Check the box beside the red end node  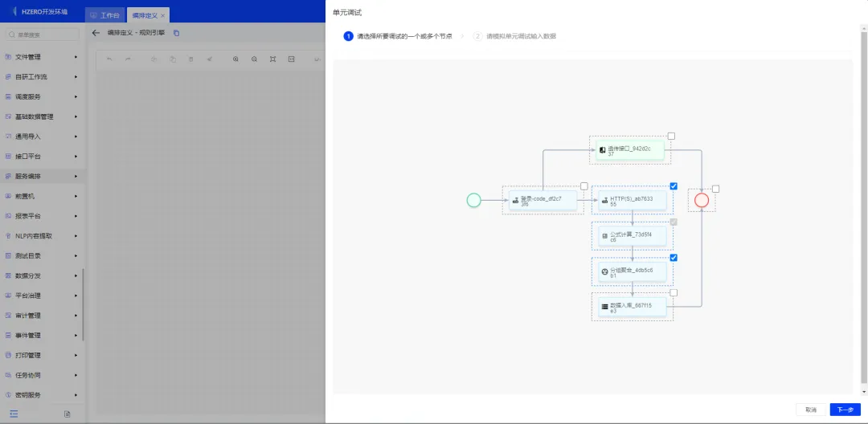pos(716,189)
